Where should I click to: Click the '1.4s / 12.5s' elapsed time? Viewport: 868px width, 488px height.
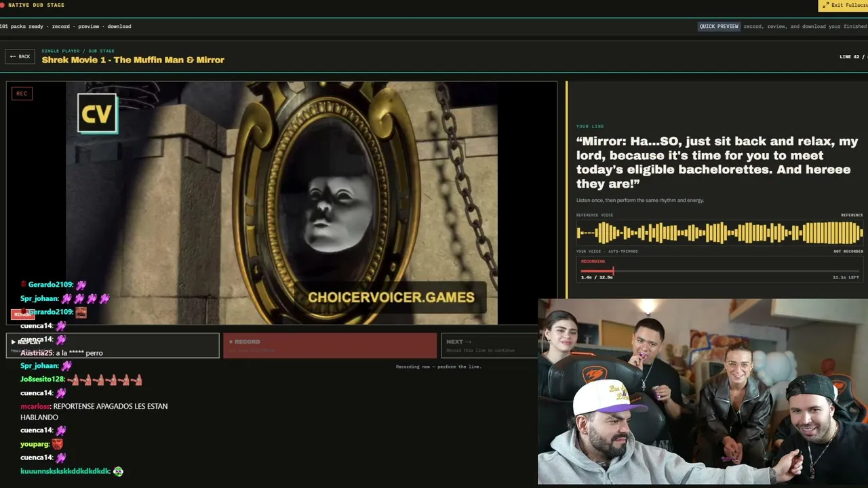click(x=597, y=277)
